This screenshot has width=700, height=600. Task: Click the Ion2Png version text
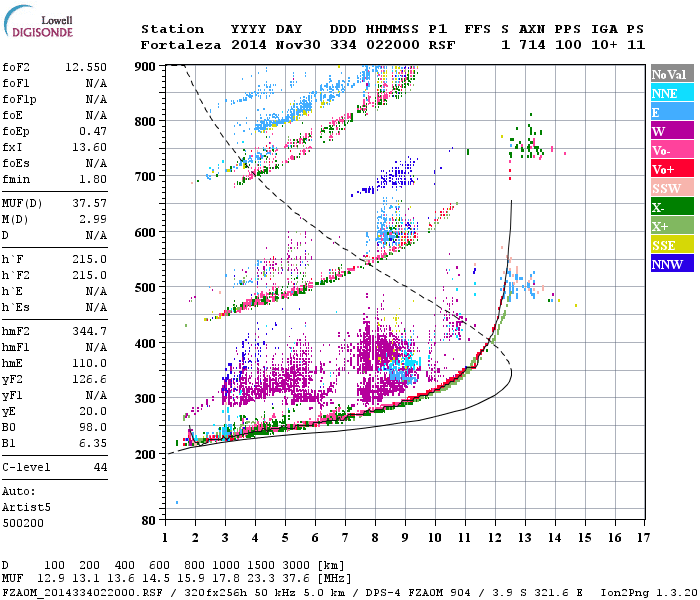[649, 593]
